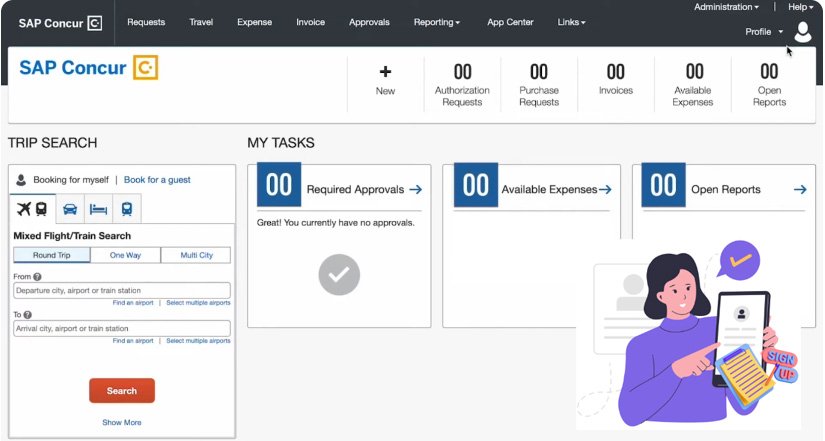
Task: Click the Required Approvals 00 count tile
Action: [x=279, y=185]
